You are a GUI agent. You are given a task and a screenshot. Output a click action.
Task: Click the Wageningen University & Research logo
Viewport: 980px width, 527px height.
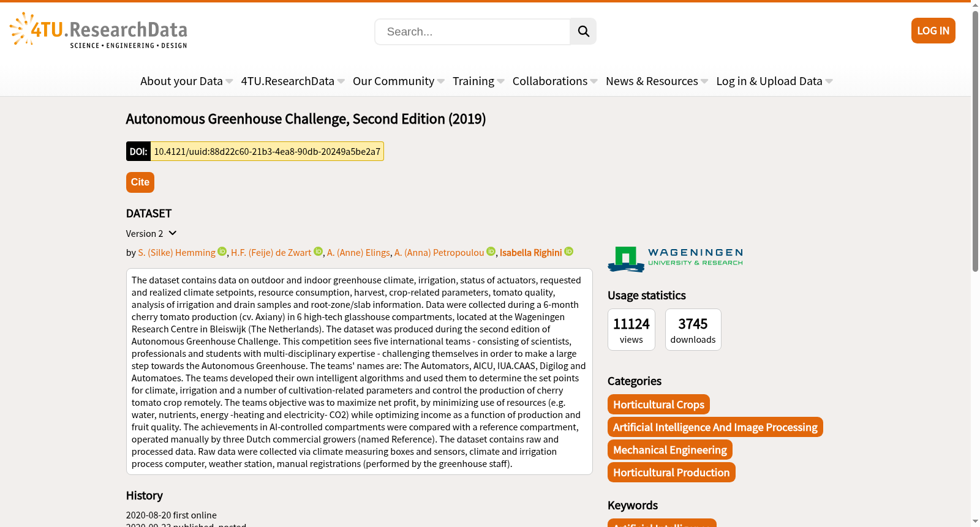(x=675, y=259)
